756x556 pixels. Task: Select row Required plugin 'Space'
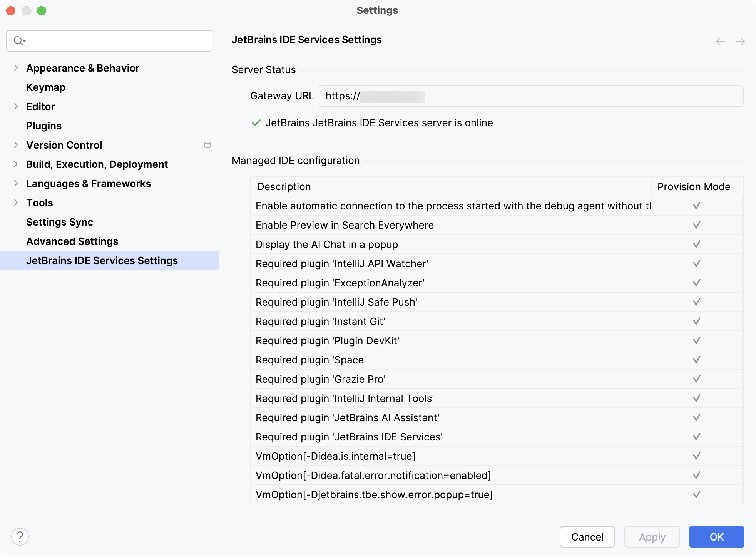497,360
